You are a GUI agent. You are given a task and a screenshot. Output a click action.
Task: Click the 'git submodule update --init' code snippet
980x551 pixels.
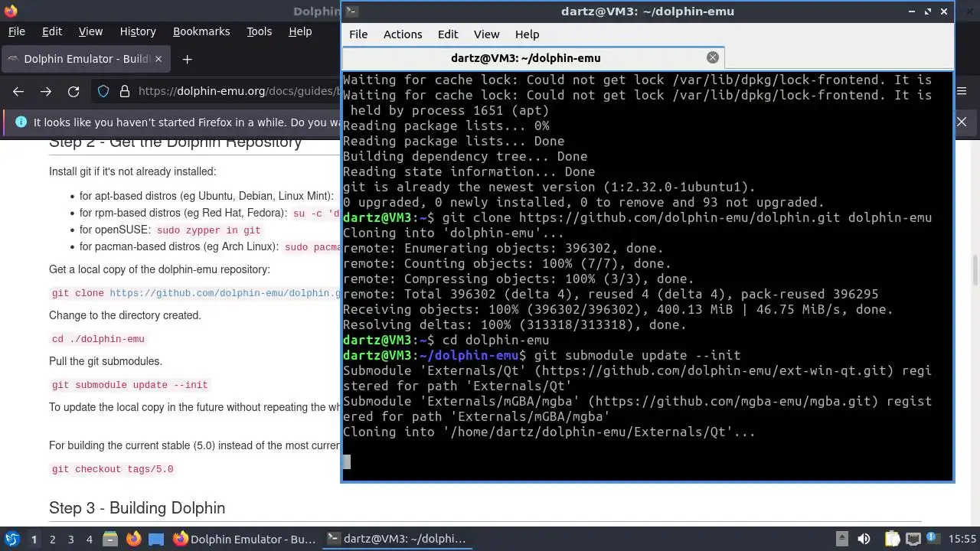click(x=130, y=385)
